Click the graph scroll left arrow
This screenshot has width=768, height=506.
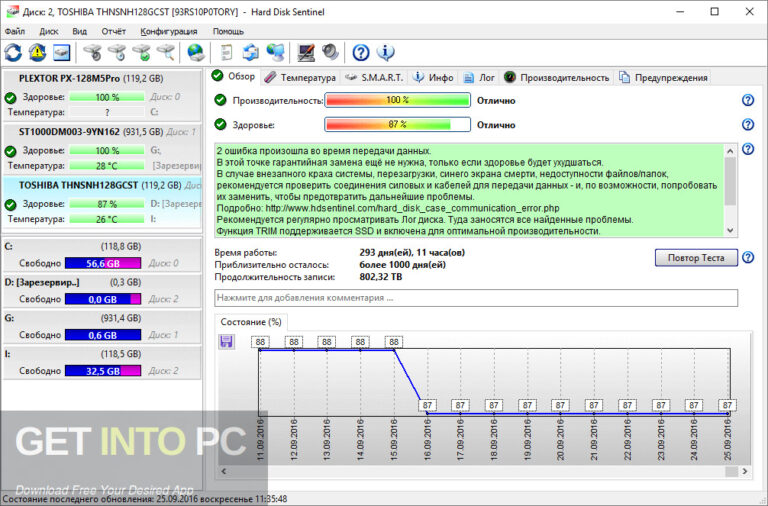pyautogui.click(x=224, y=471)
